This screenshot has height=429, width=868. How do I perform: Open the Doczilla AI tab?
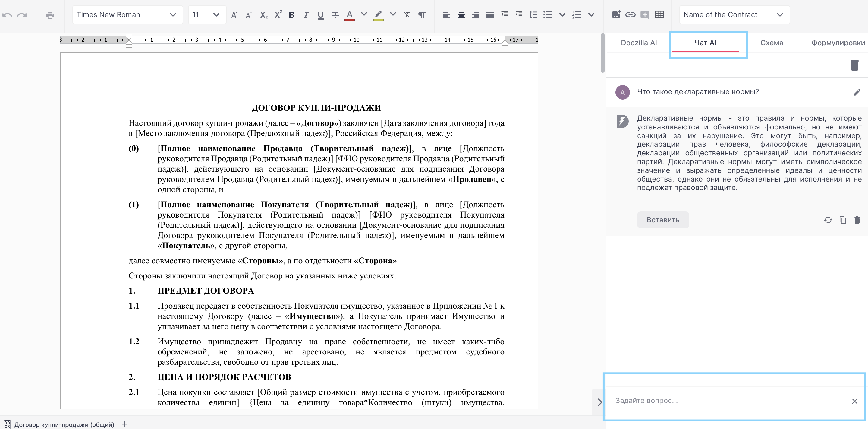[x=639, y=43]
